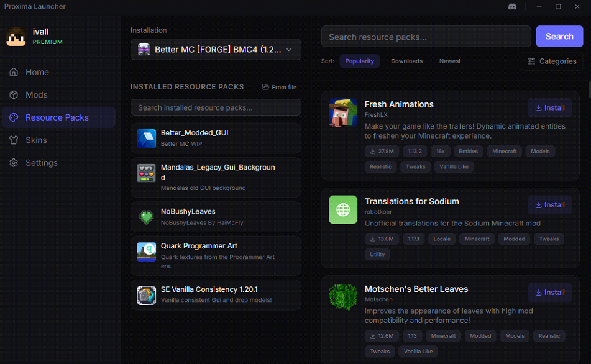Image resolution: width=591 pixels, height=364 pixels.
Task: Open the Skins page in sidebar
Action: coord(36,140)
